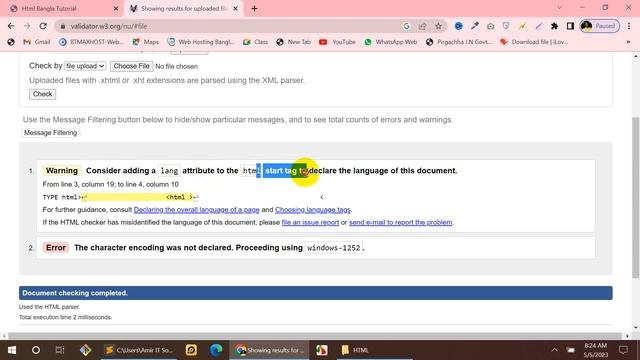Switch to Html Bangla Tutorial tab

click(x=61, y=9)
